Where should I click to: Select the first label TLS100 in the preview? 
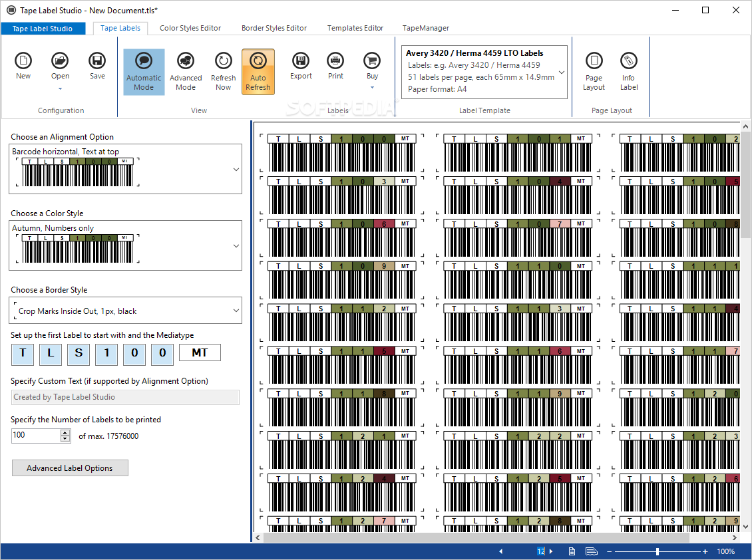(x=342, y=153)
